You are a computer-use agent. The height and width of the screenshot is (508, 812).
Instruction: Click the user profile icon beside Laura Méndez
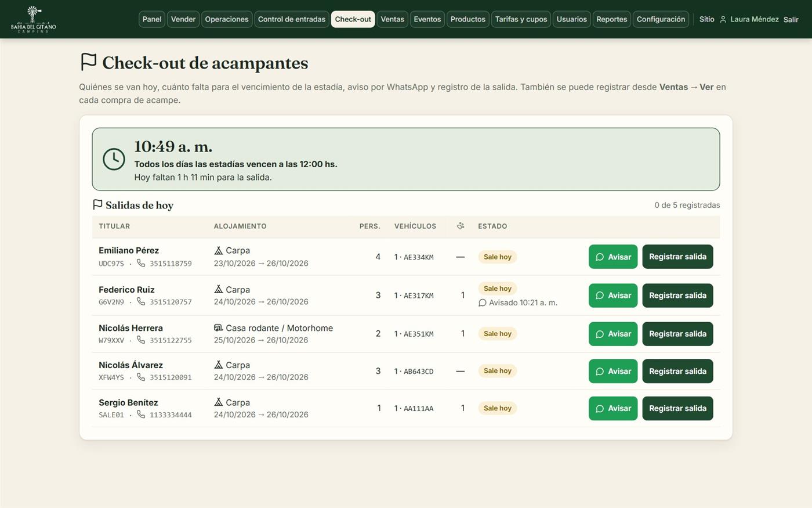coord(723,20)
